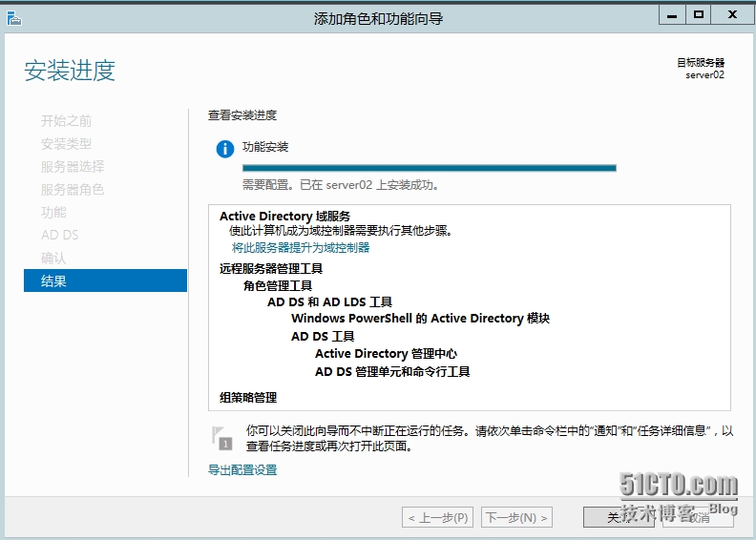The image size is (756, 540).
Task: Select the 功能 step in sidebar
Action: pyautogui.click(x=53, y=212)
